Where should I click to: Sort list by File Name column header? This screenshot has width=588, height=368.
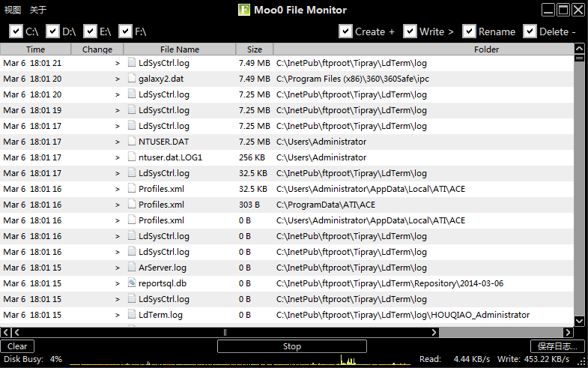180,49
